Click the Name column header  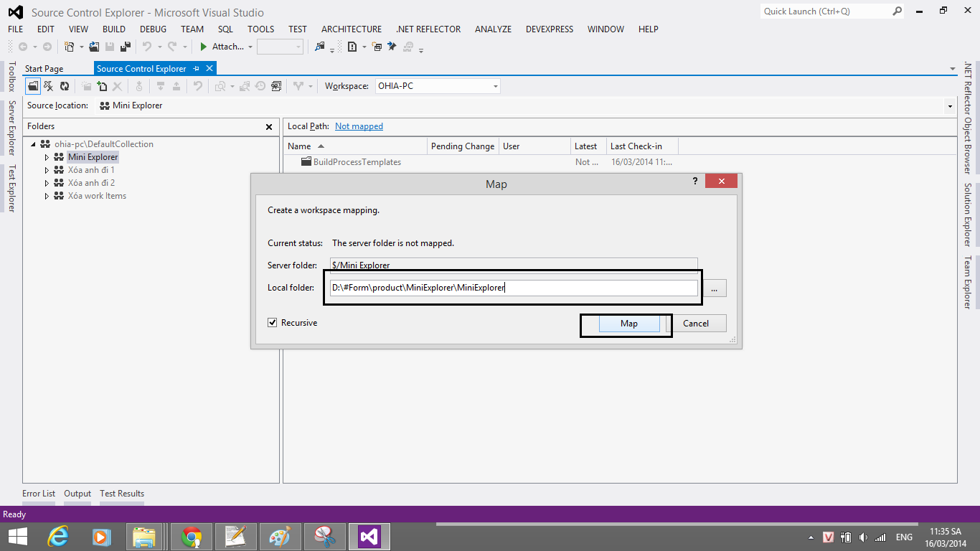click(x=355, y=146)
